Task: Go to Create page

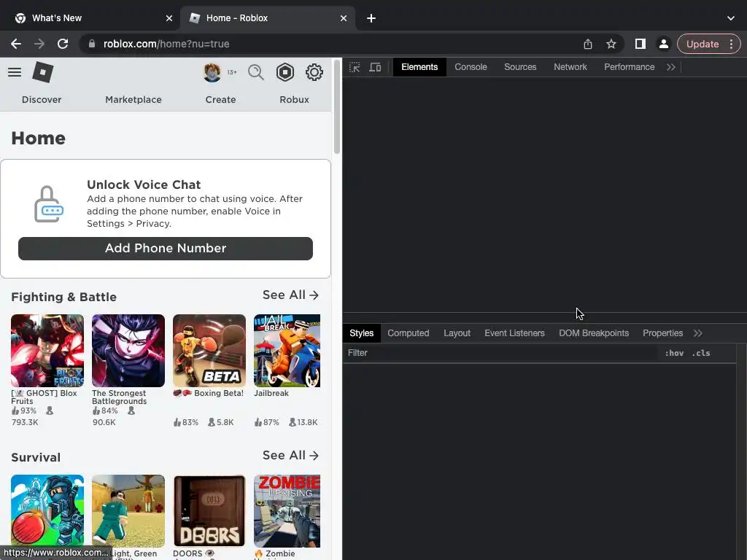Action: point(220,99)
